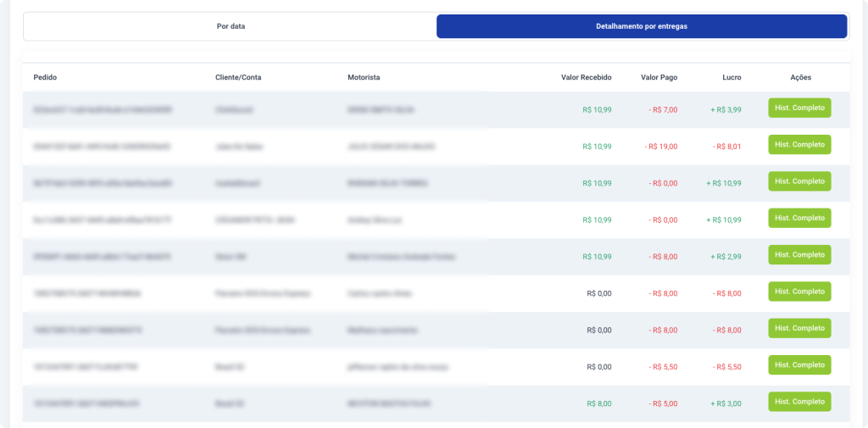
Task: Sort by the Valor Recebido column header
Action: coord(587,77)
